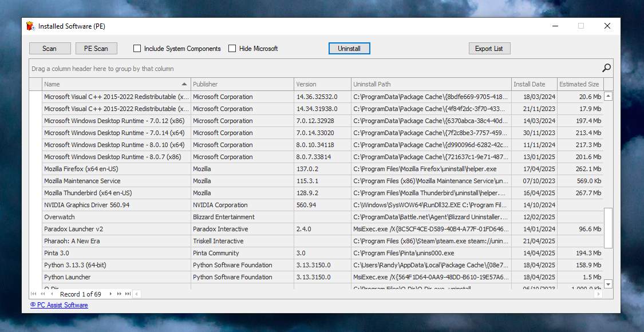Viewport: 644px width, 332px height.
Task: Click the Record 1 of 69 indicator
Action: [x=81, y=294]
